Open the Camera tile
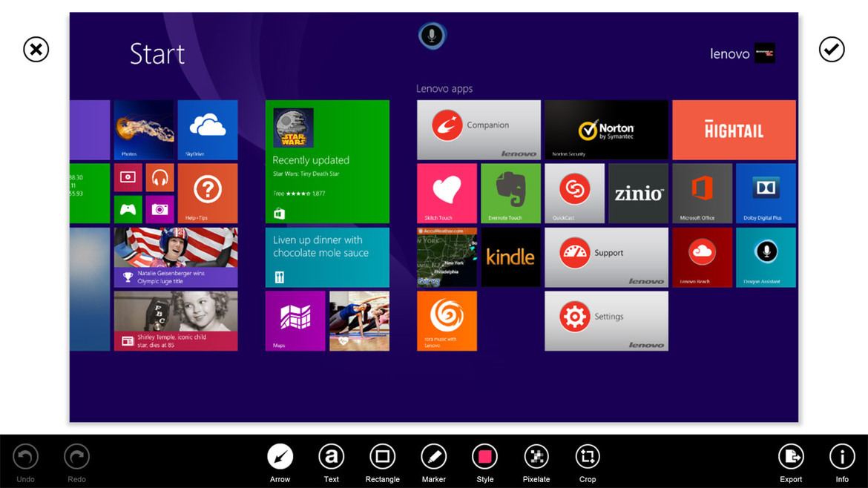This screenshot has height=488, width=868. pyautogui.click(x=160, y=210)
